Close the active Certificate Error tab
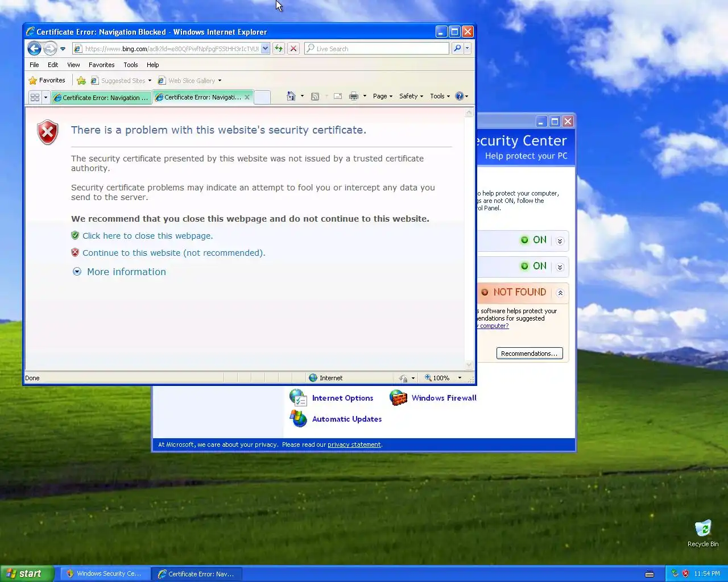Screen dimensions: 728x582 click(247, 97)
